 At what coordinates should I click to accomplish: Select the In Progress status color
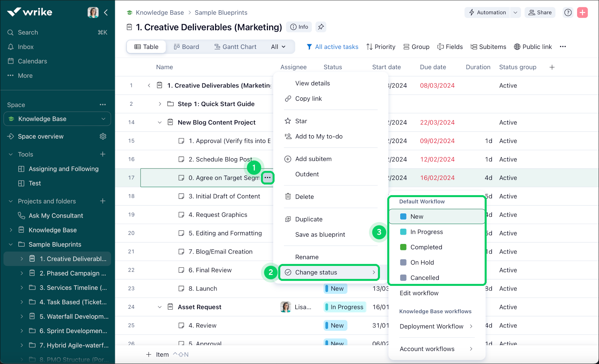click(403, 232)
